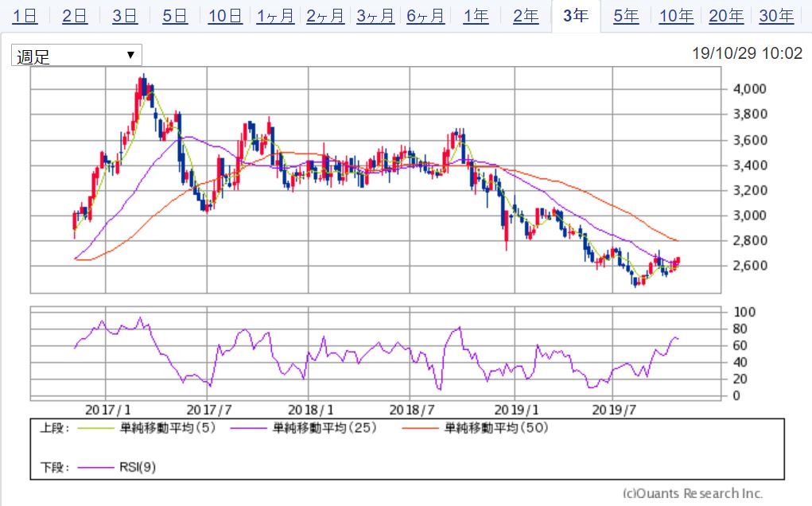Click the 3,200 price axis label
812x506 pixels.
[x=749, y=191]
